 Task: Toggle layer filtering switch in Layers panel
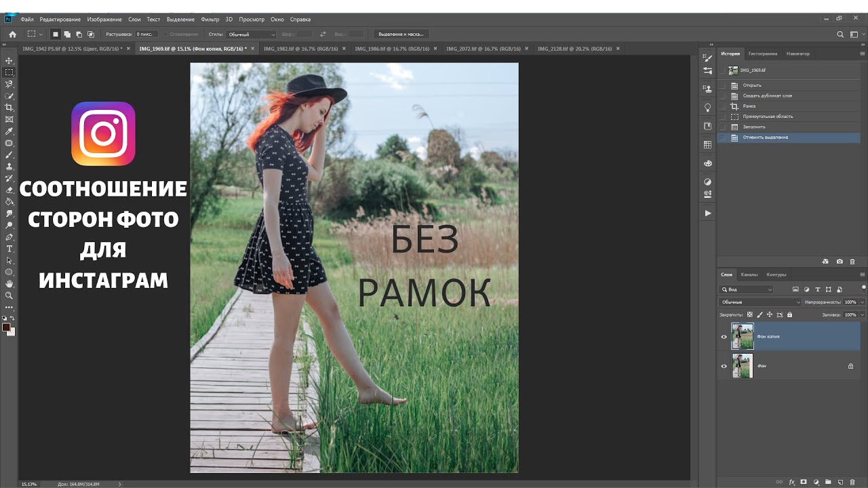coord(863,288)
